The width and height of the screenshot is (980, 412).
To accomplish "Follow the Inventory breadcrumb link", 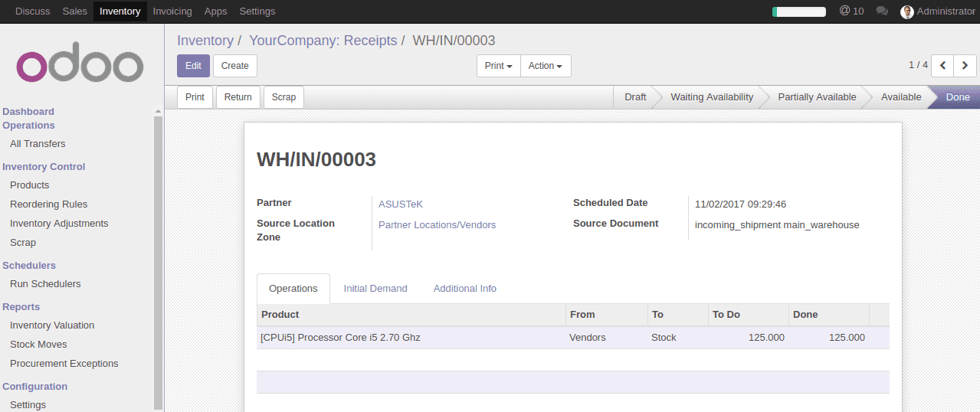I will (205, 41).
